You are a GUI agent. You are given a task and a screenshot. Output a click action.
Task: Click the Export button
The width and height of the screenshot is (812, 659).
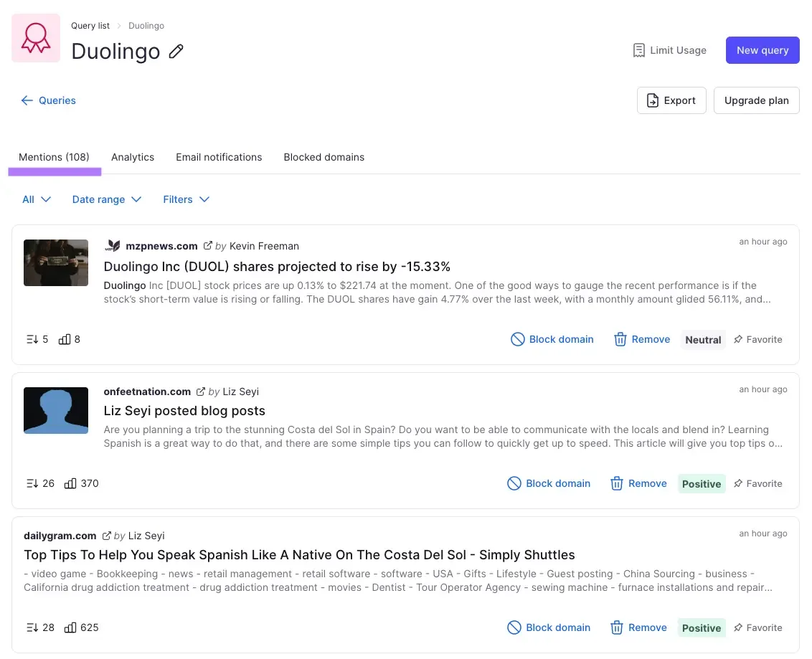click(x=671, y=100)
